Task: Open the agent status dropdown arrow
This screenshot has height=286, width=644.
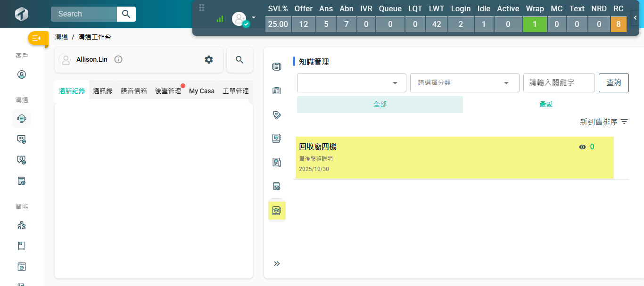Action: 254,17
